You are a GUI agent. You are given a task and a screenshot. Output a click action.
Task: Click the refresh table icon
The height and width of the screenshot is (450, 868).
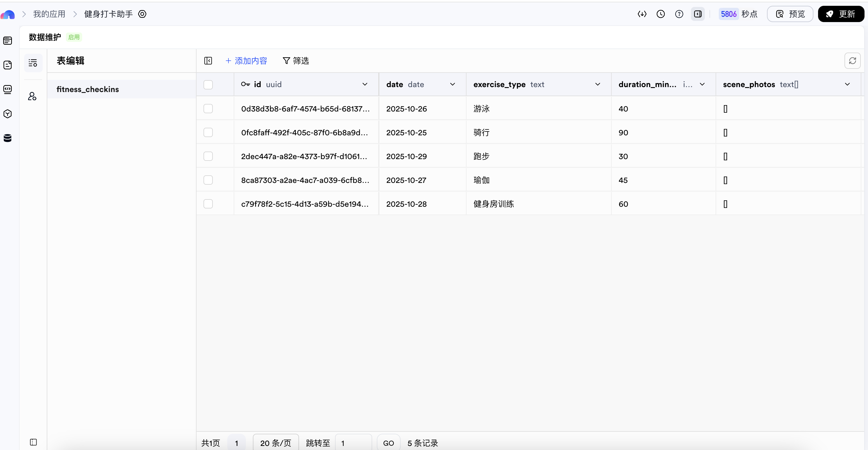tap(852, 61)
